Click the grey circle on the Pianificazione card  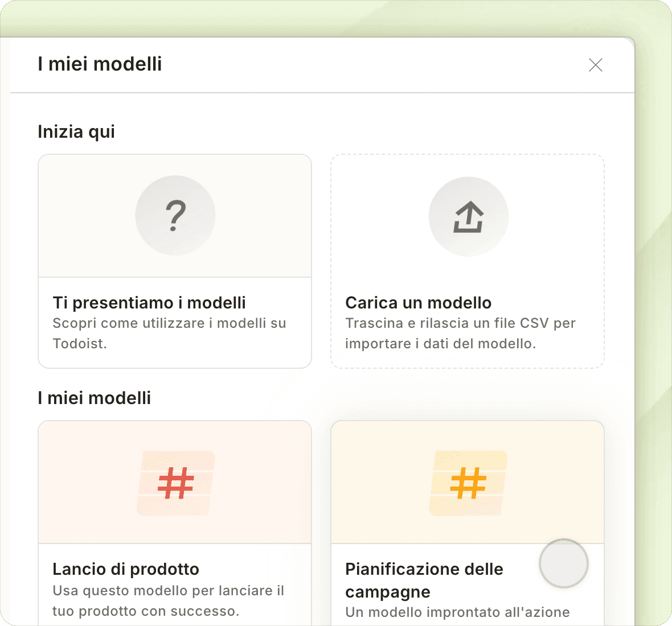tap(563, 563)
